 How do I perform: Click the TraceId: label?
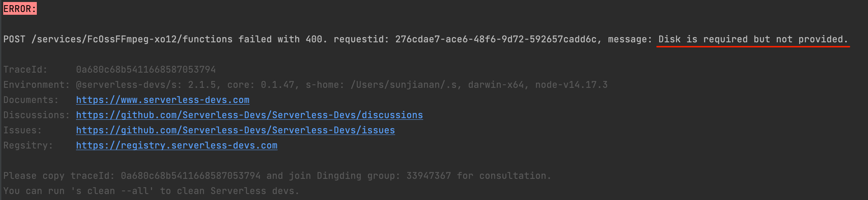[25, 69]
